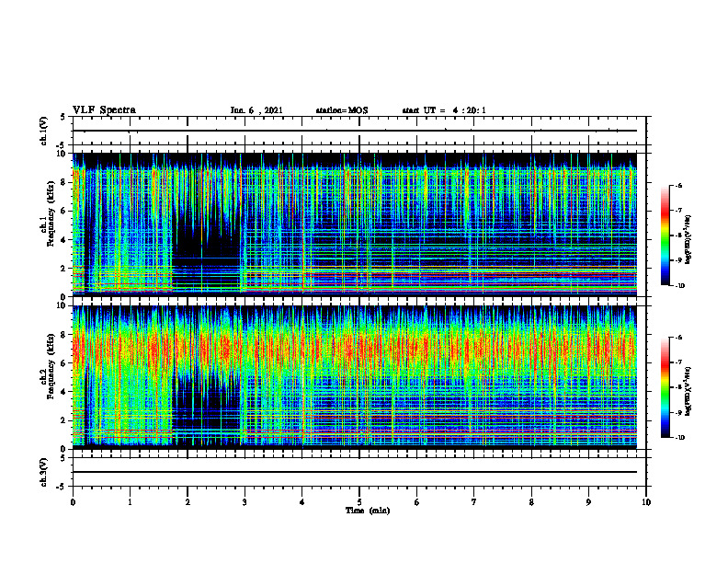The width and height of the screenshot is (728, 563).
Task: Click the ch.2 colorbar log(PSD) unit label
Action: [688, 392]
